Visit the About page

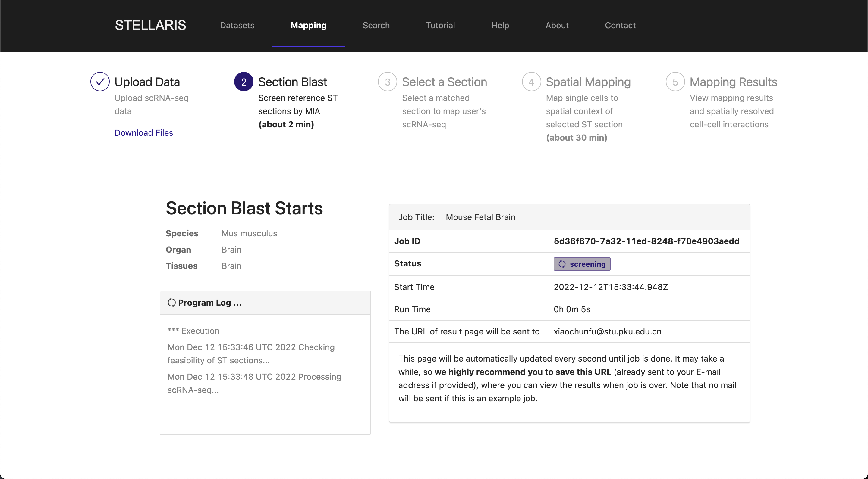pyautogui.click(x=557, y=25)
